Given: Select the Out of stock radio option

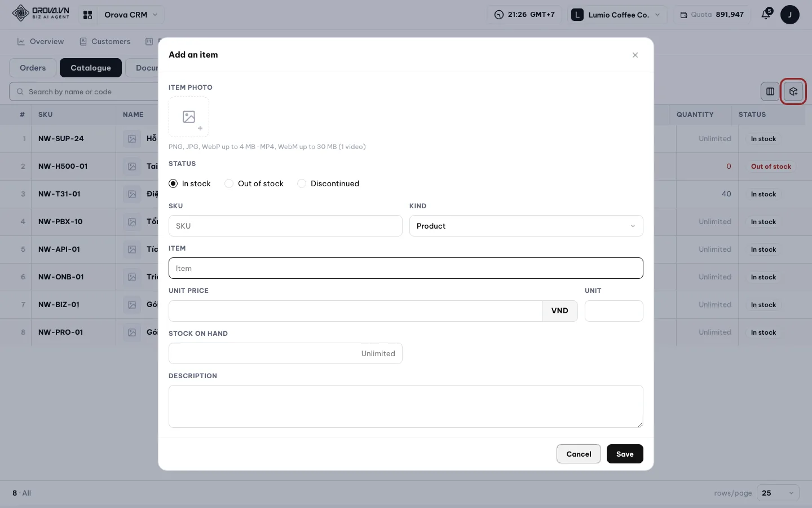Looking at the screenshot, I should (254, 183).
